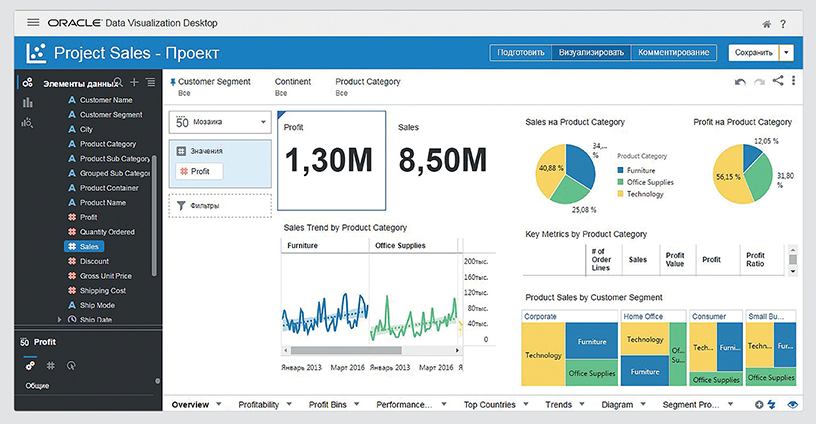Open the Profitability tab dropdown arrow
This screenshot has width=816, height=424.
click(x=289, y=404)
